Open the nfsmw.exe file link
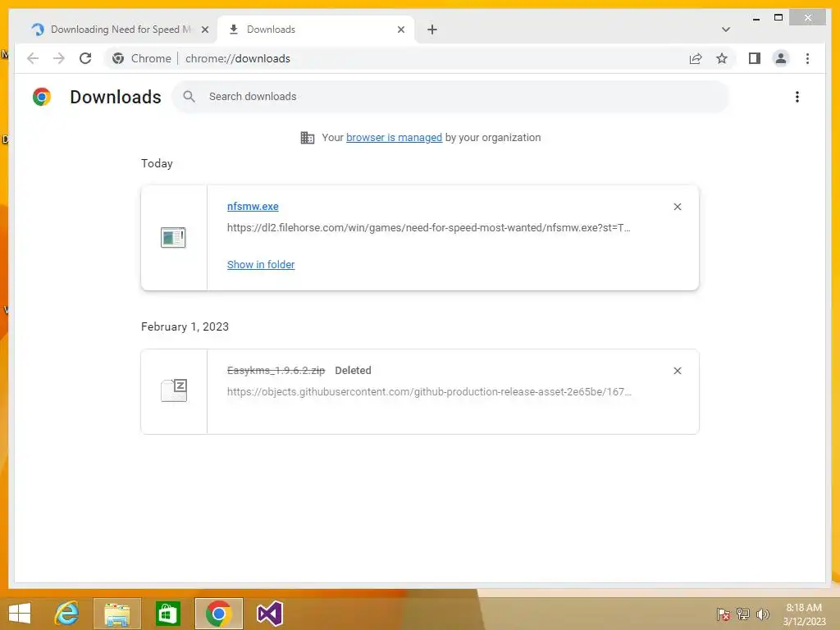This screenshot has height=630, width=840. point(253,206)
